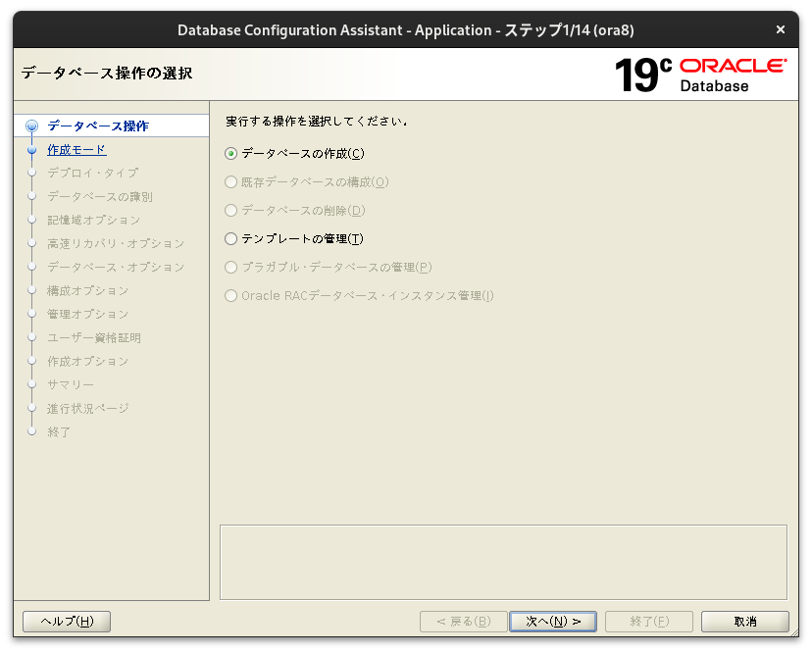
Task: Select テンプレートの管理 radio option
Action: point(229,238)
